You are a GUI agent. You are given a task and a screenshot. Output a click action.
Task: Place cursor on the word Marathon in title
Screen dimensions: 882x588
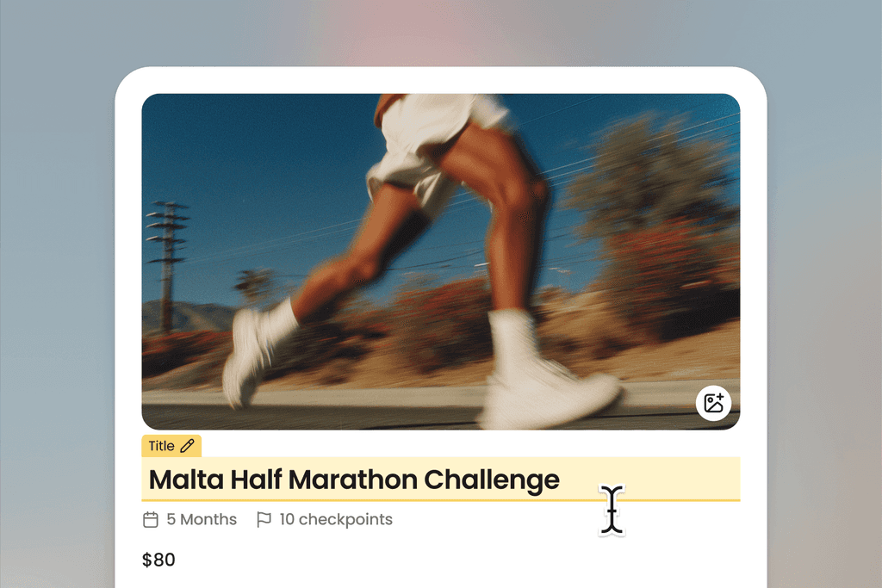[353, 480]
